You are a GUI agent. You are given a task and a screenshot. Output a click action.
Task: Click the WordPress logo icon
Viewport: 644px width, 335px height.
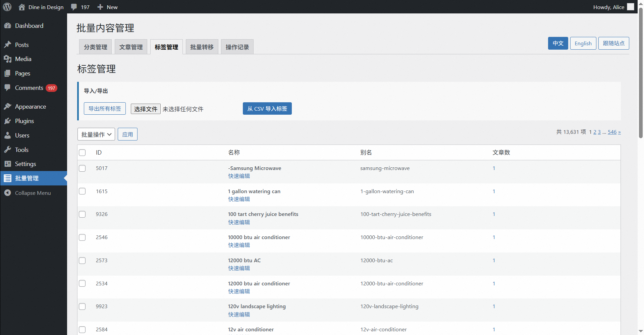click(7, 7)
